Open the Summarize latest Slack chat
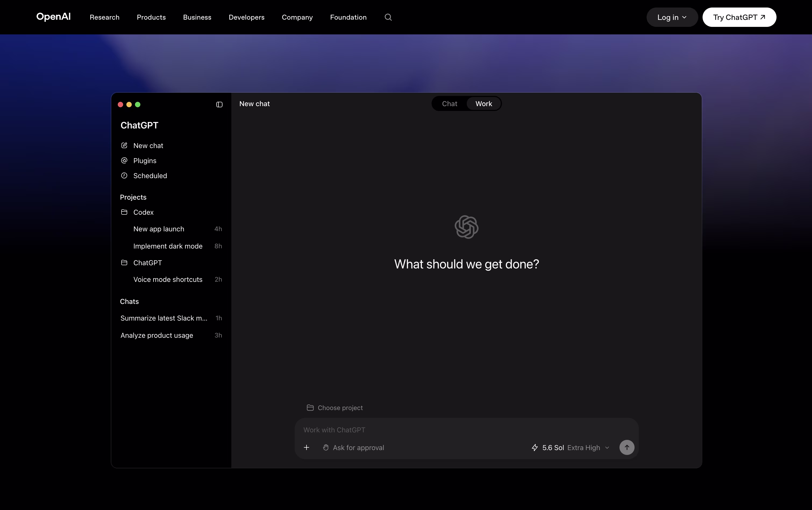This screenshot has width=812, height=510. [x=163, y=318]
